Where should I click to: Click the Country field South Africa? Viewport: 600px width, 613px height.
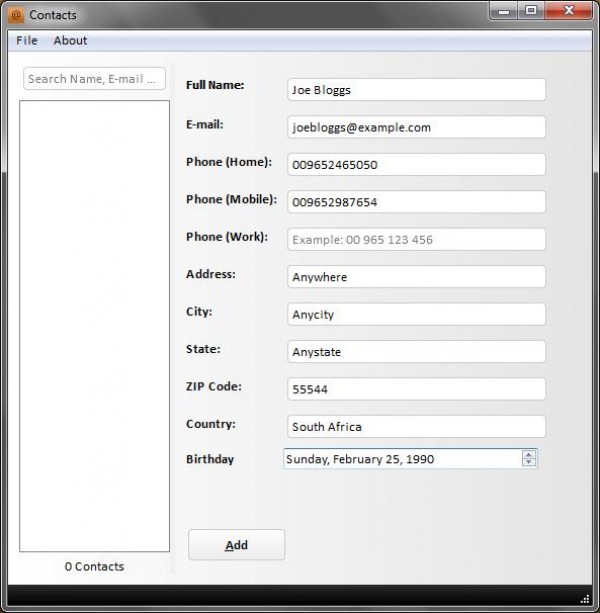click(x=416, y=427)
